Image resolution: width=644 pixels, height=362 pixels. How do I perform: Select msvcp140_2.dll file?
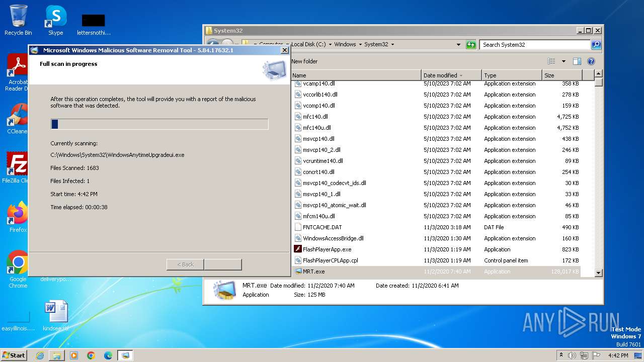tap(437, 150)
